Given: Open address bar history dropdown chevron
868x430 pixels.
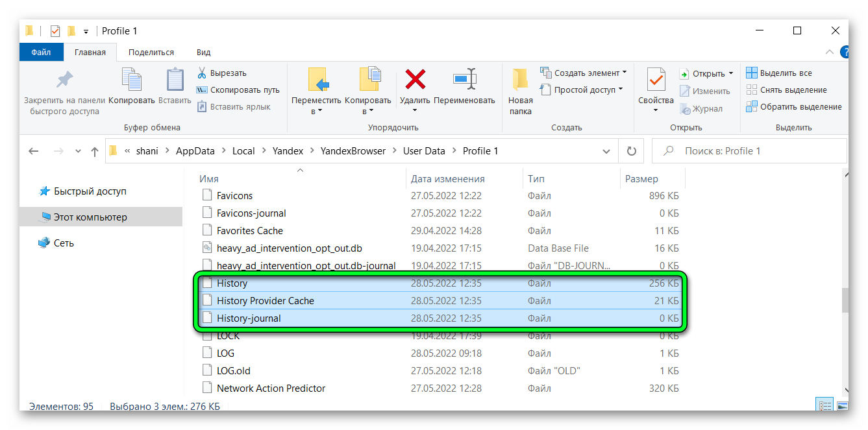Looking at the screenshot, I should [x=606, y=151].
